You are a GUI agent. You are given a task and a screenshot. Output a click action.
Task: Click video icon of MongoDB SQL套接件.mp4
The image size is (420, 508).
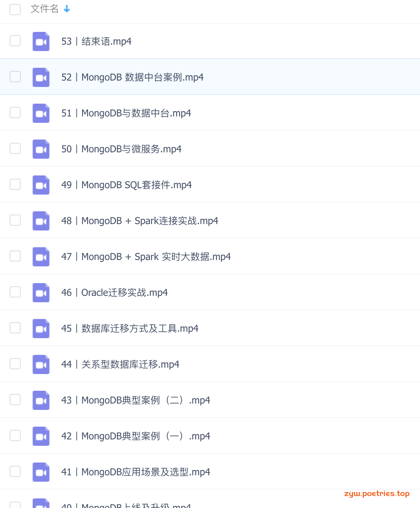pyautogui.click(x=41, y=185)
